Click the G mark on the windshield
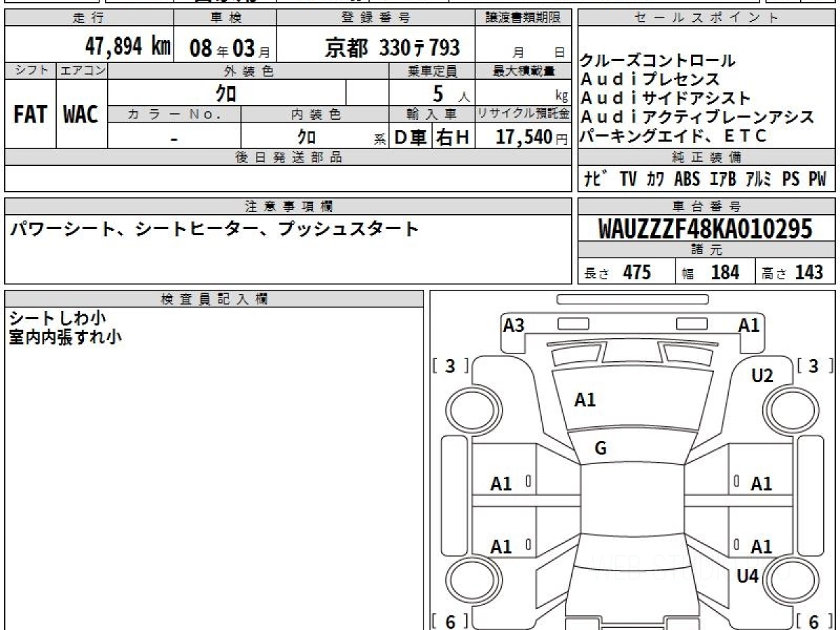Viewport: 840px width, 630px height. [x=600, y=449]
